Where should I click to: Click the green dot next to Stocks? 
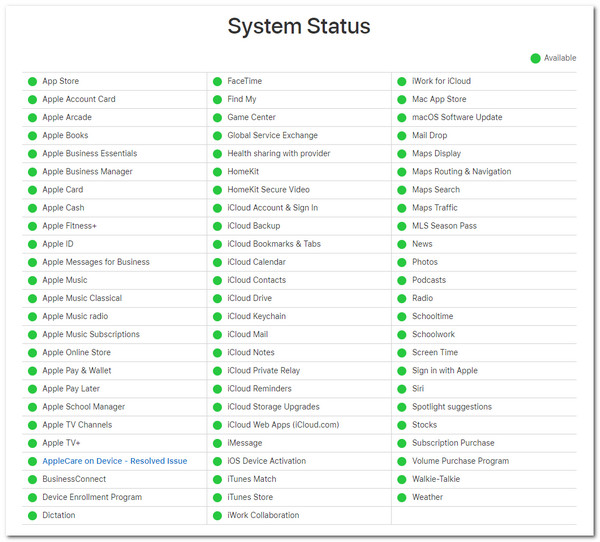click(402, 425)
